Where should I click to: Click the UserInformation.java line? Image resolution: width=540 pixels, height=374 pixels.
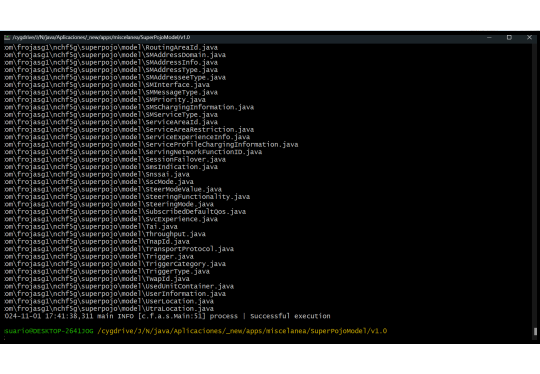point(115,294)
